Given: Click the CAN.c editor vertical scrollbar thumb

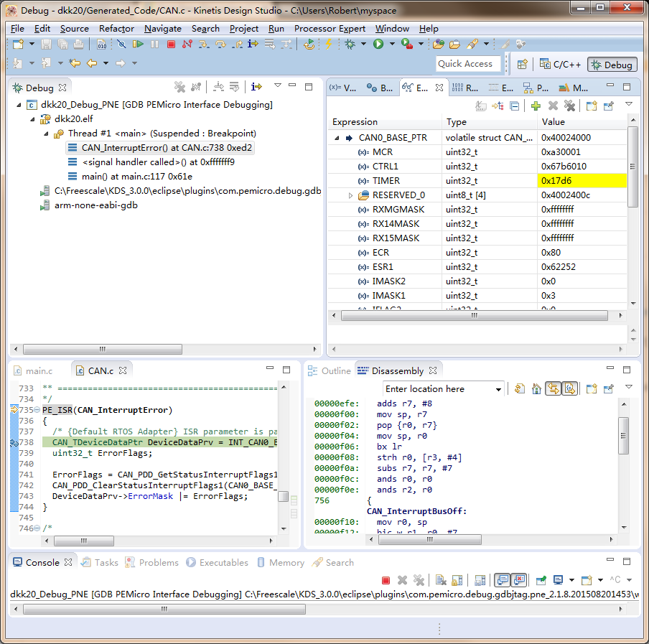Looking at the screenshot, I should tap(283, 496).
